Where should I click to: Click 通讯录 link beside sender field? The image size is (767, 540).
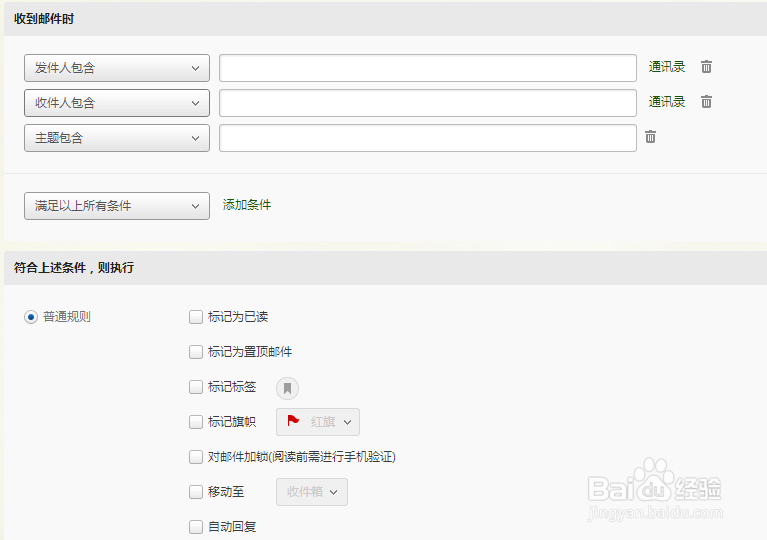click(667, 67)
